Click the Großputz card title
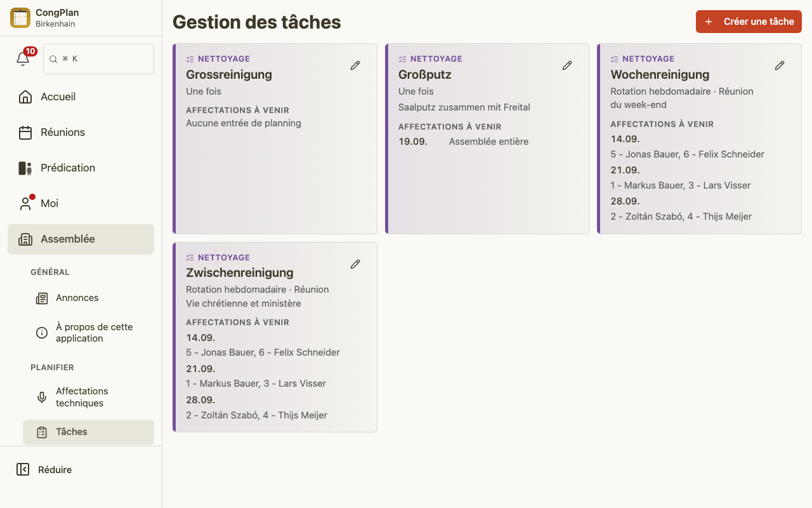 click(425, 74)
